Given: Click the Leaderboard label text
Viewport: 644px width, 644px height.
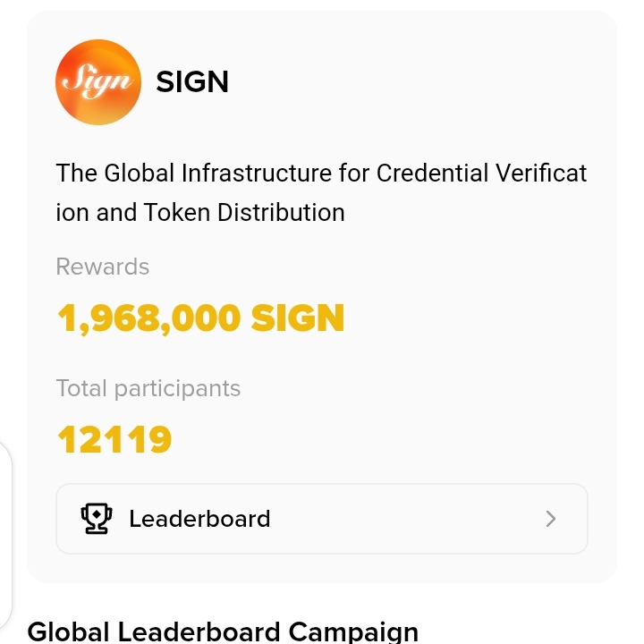Looking at the screenshot, I should click(199, 519).
